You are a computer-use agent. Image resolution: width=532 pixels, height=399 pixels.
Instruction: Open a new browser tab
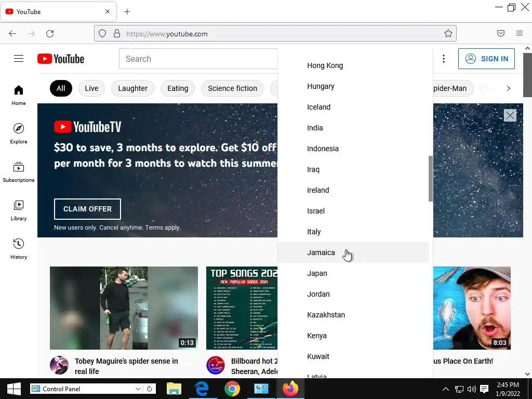point(127,12)
